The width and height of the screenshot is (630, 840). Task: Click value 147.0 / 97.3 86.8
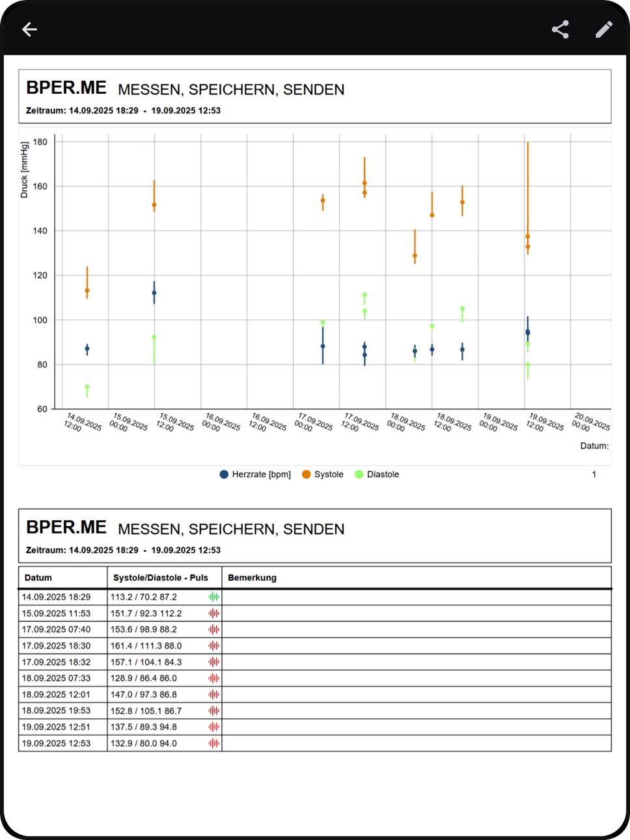(143, 695)
